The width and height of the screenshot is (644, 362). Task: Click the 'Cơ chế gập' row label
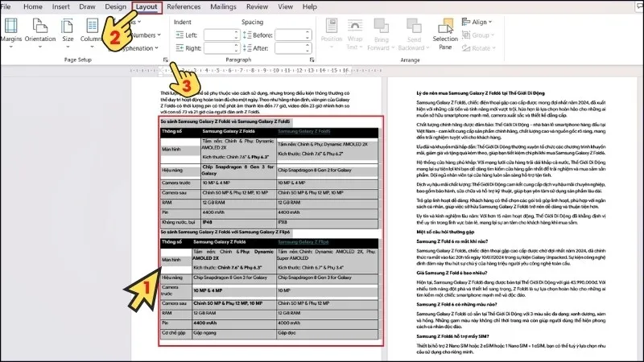(174, 333)
